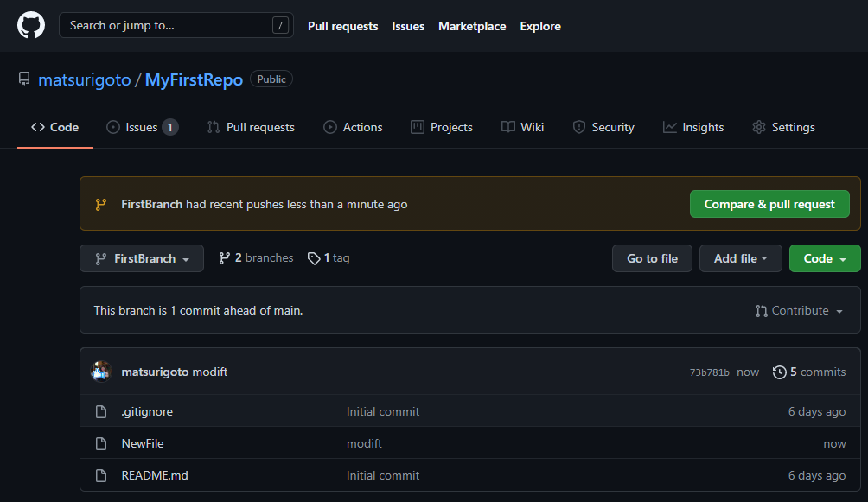Select the Code tab
Image resolution: width=868 pixels, height=502 pixels.
tap(54, 127)
